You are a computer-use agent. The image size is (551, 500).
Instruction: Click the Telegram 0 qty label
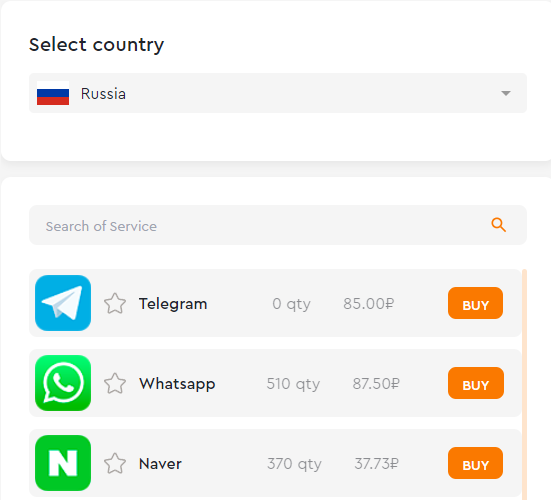(291, 304)
